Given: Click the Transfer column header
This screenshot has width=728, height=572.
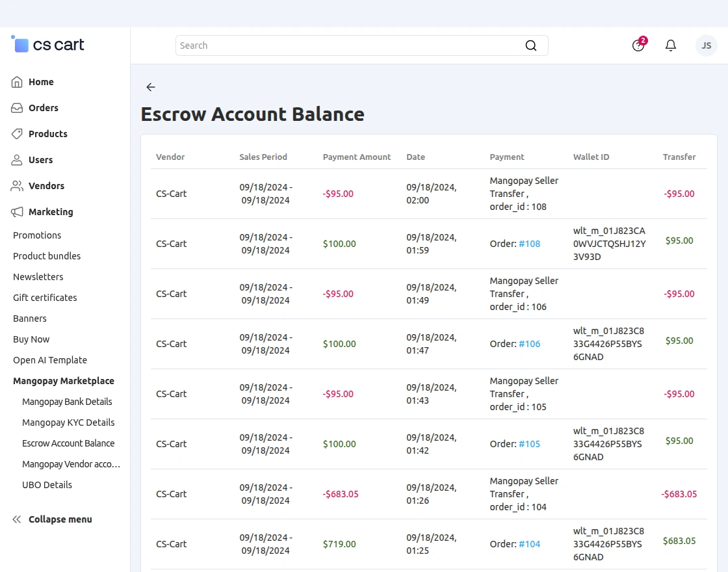Looking at the screenshot, I should coord(679,157).
